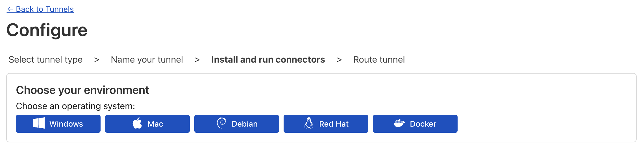Click the Configure page heading
This screenshot has width=644, height=150.
tap(47, 30)
